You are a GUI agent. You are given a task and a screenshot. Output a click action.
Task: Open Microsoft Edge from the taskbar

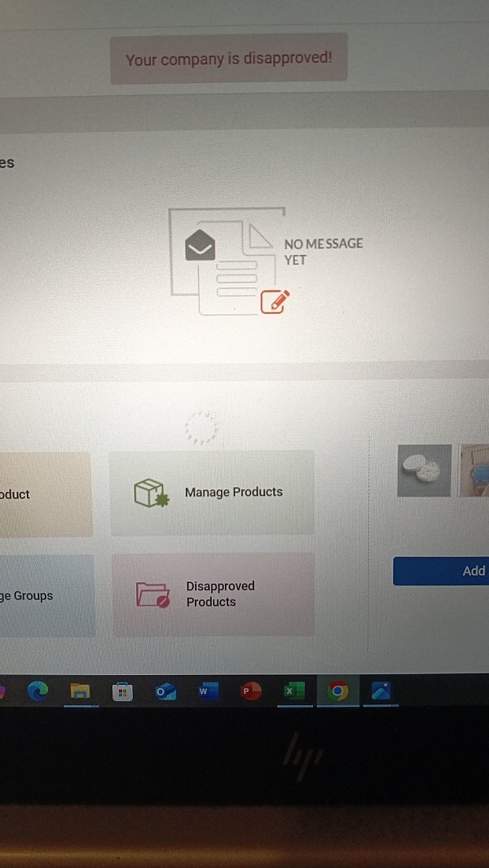(x=37, y=690)
